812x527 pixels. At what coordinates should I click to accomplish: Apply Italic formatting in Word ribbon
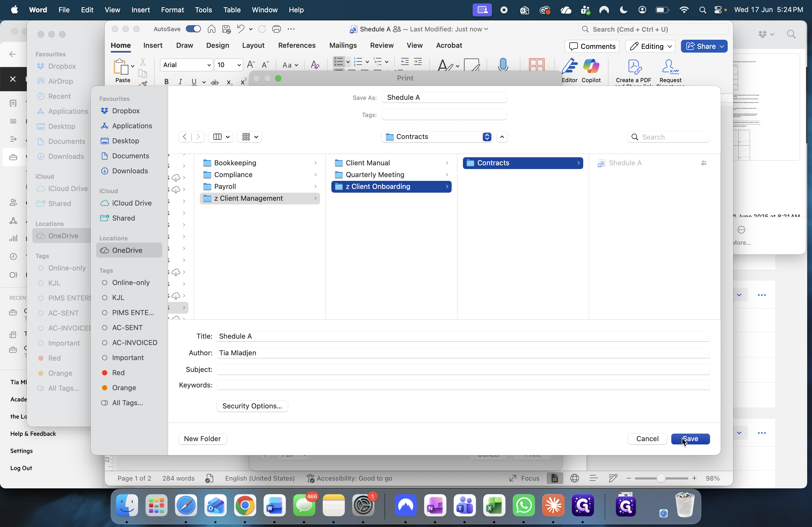pyautogui.click(x=180, y=82)
